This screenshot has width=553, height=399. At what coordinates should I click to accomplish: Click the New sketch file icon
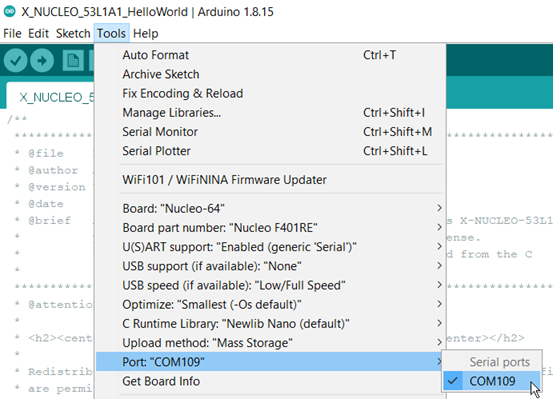(73, 60)
